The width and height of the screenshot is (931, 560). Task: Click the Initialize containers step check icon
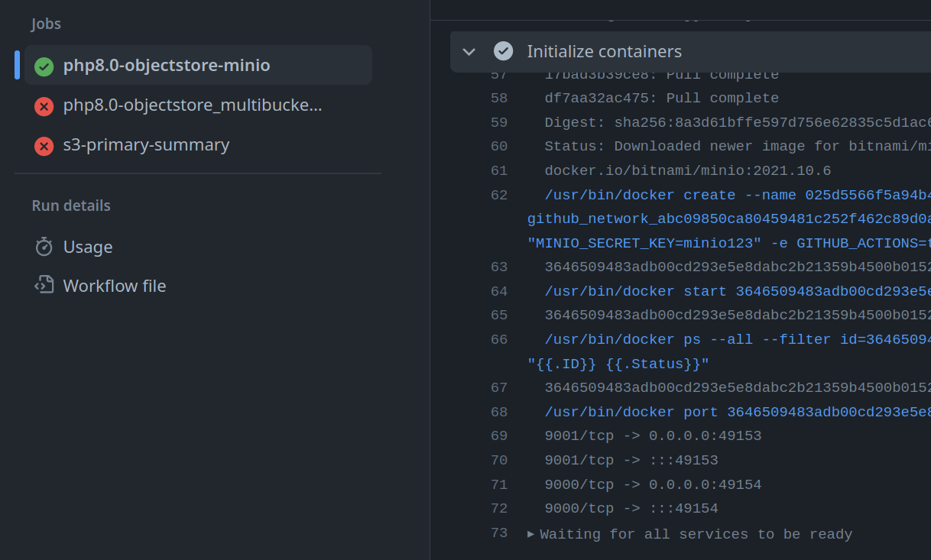click(x=503, y=51)
